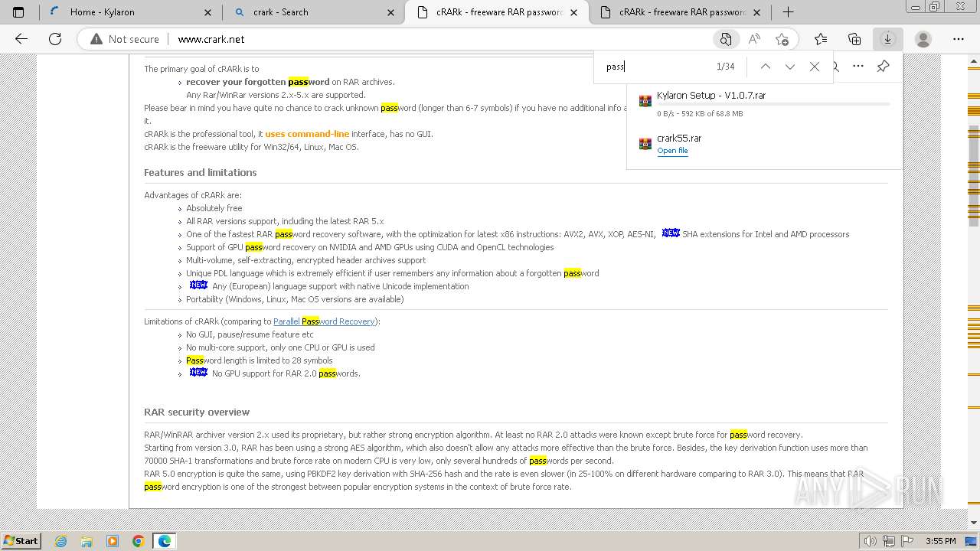Open Google Chrome from the taskbar
Screen dimensions: 980x551
139,541
